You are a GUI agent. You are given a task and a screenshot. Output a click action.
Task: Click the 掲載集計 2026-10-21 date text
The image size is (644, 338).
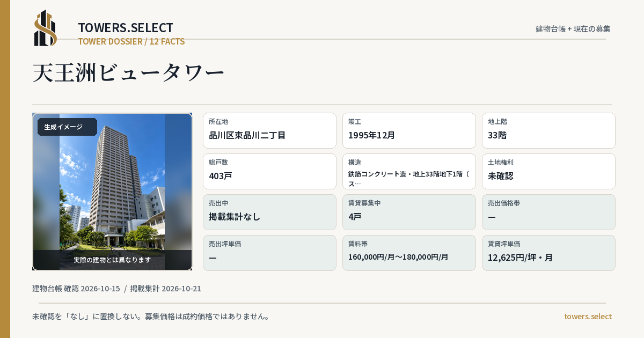[166, 289]
